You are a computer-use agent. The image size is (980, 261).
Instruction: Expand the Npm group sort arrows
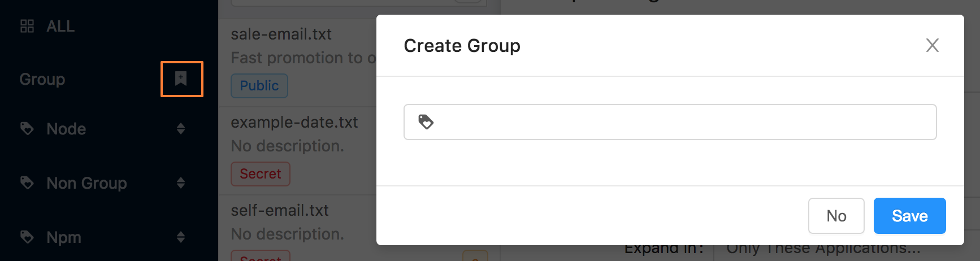click(x=181, y=237)
